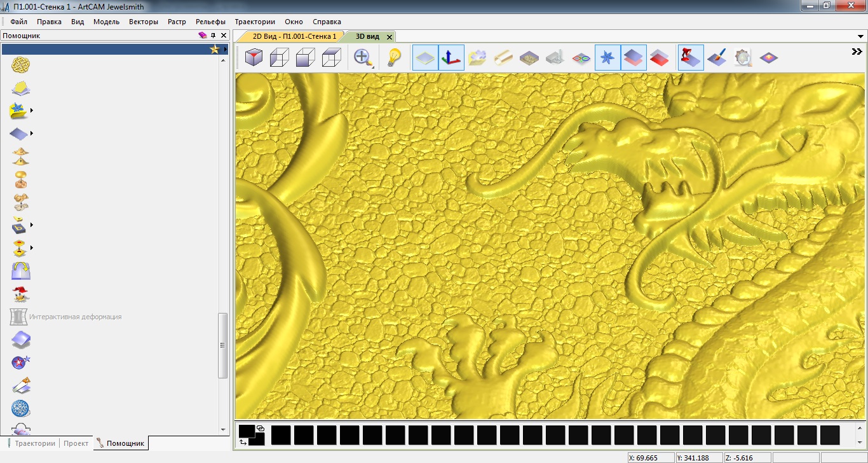This screenshot has height=463, width=868.
Task: Click the blue wireframe sphere icon
Action: [x=21, y=408]
